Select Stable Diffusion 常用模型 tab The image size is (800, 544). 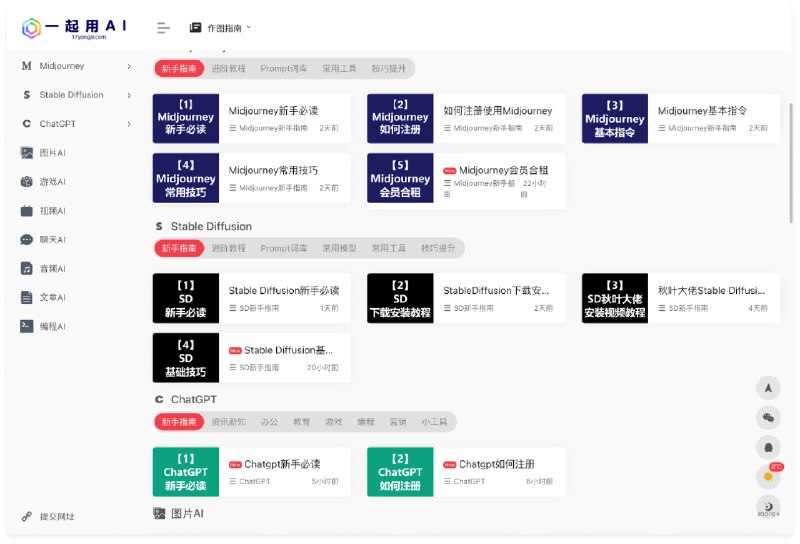click(x=339, y=248)
